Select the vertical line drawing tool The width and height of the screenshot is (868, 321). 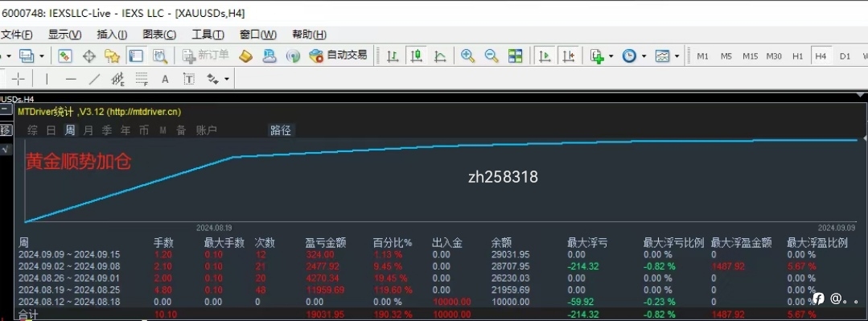[47, 79]
